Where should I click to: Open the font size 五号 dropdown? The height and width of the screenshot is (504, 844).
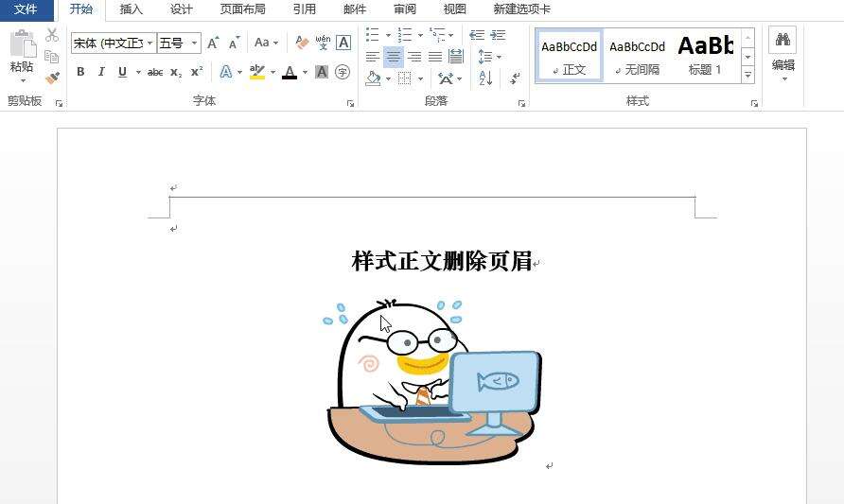(195, 43)
